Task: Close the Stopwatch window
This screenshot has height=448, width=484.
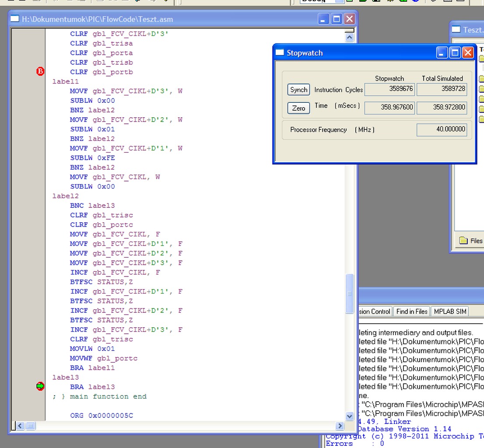Action: click(x=468, y=53)
